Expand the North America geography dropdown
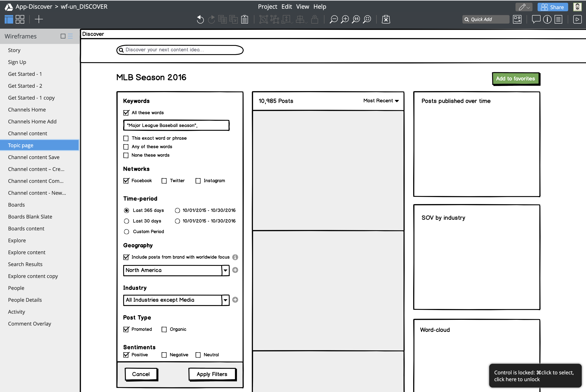The height and width of the screenshot is (392, 586). [x=225, y=270]
